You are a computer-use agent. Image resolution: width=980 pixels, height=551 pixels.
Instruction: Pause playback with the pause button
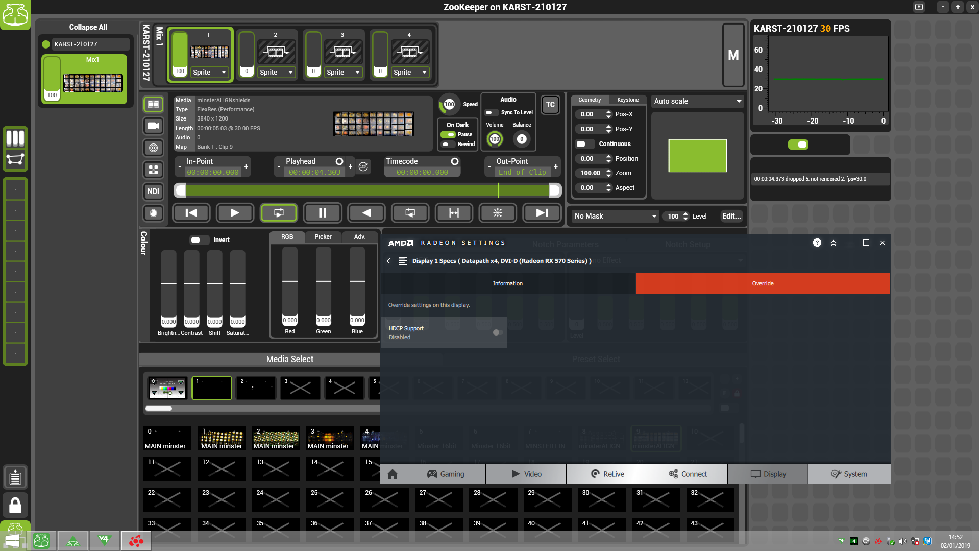click(323, 213)
